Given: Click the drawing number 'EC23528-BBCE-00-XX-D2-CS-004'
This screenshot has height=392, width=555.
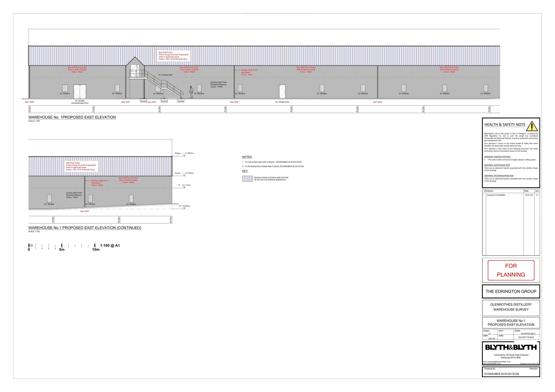Looking at the screenshot, I should click(502, 374).
